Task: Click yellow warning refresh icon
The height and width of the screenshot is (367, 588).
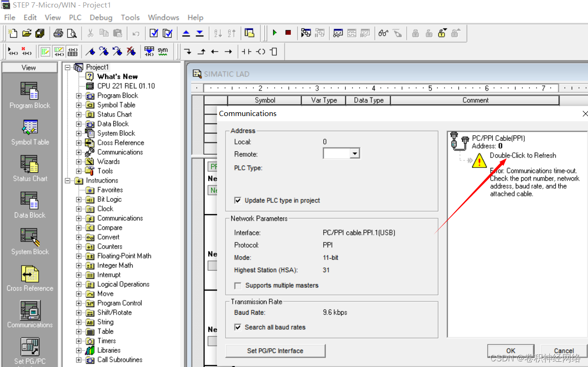Action: [x=479, y=161]
